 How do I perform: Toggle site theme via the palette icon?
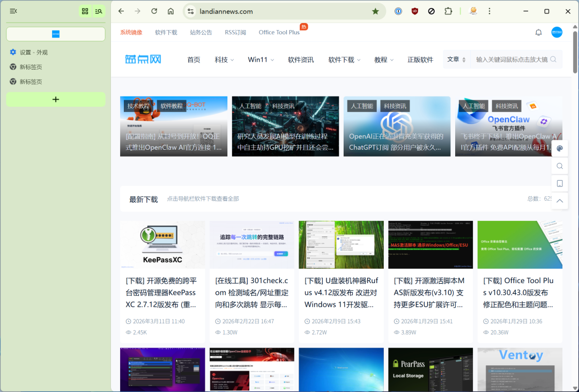click(x=560, y=147)
